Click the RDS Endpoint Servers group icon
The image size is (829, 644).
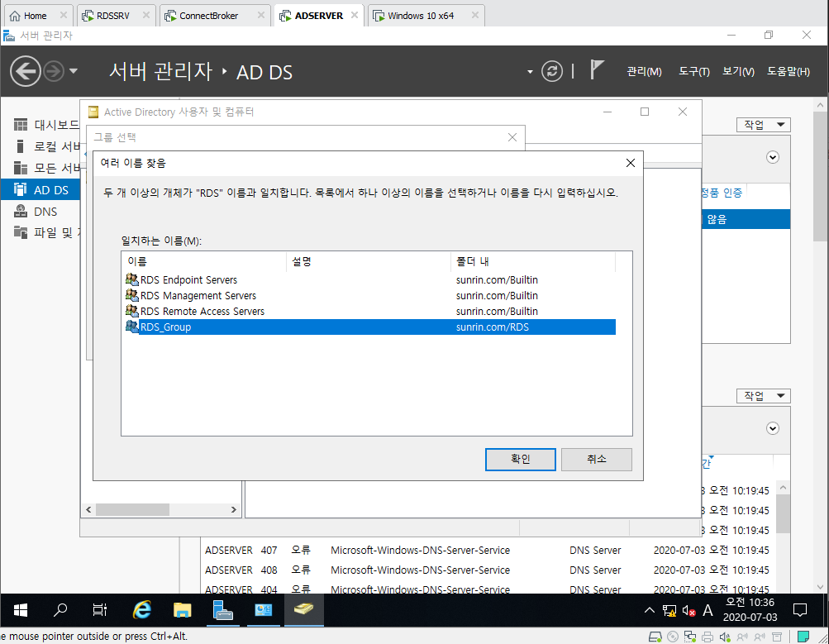[x=131, y=279]
